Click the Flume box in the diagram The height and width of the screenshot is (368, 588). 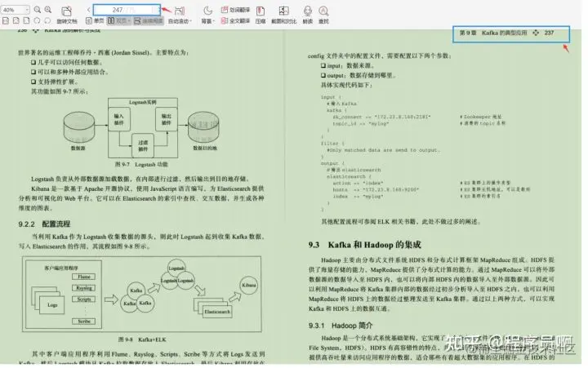(83, 277)
